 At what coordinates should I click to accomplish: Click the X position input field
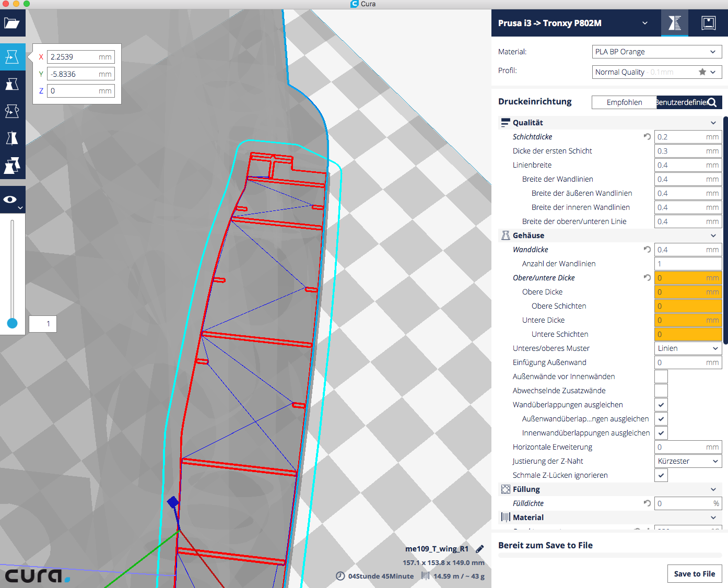pos(81,57)
